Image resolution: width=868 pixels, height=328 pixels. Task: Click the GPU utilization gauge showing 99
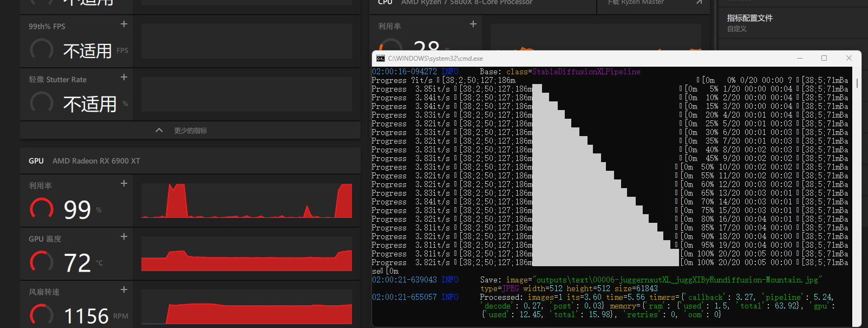pos(42,209)
